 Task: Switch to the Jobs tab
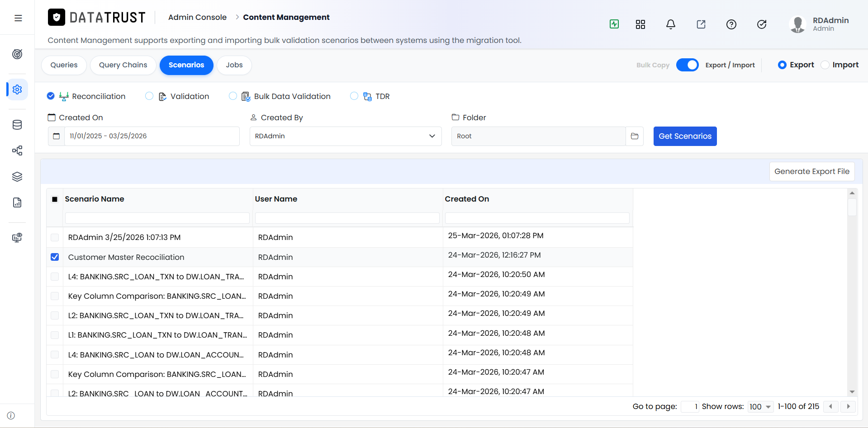click(x=234, y=65)
